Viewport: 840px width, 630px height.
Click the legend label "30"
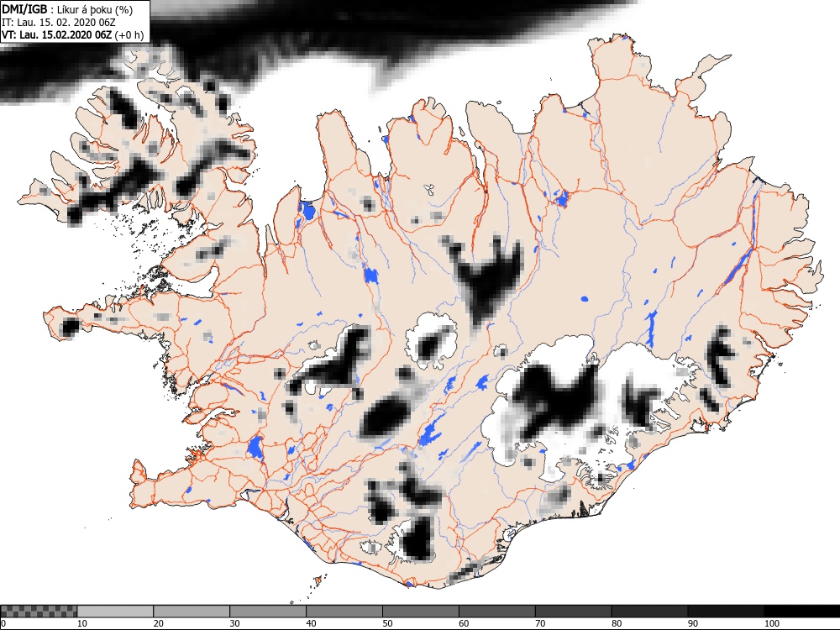(x=234, y=623)
